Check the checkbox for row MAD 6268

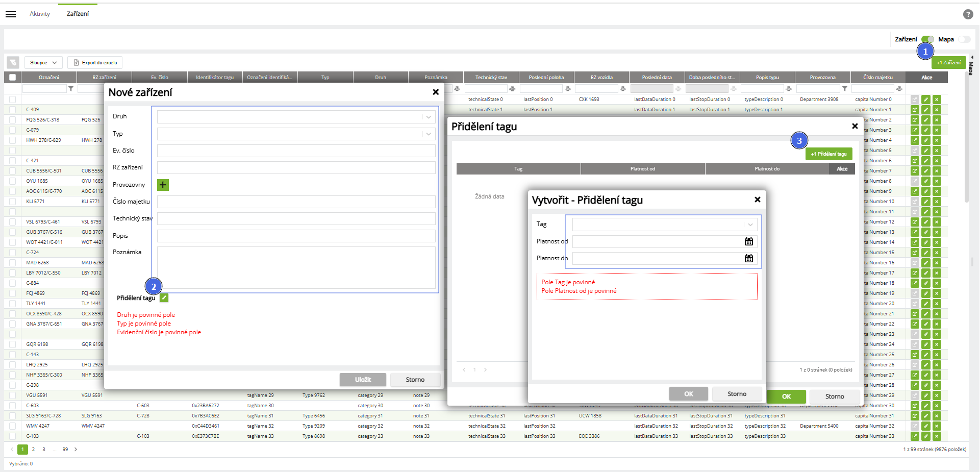coord(12,263)
